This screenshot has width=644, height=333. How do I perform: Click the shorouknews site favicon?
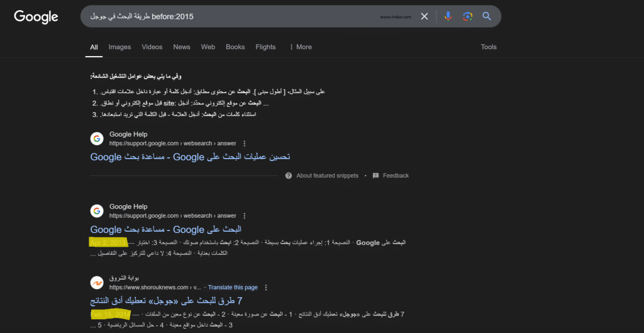[97, 283]
